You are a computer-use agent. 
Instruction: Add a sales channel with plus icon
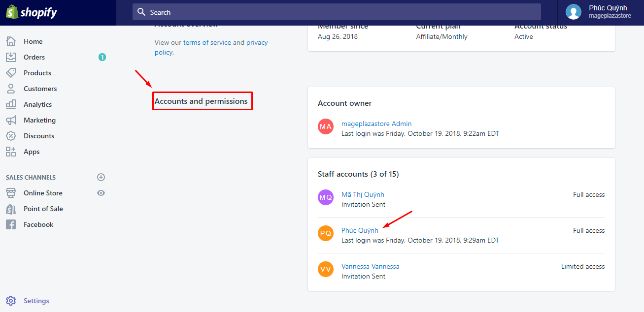(101, 177)
